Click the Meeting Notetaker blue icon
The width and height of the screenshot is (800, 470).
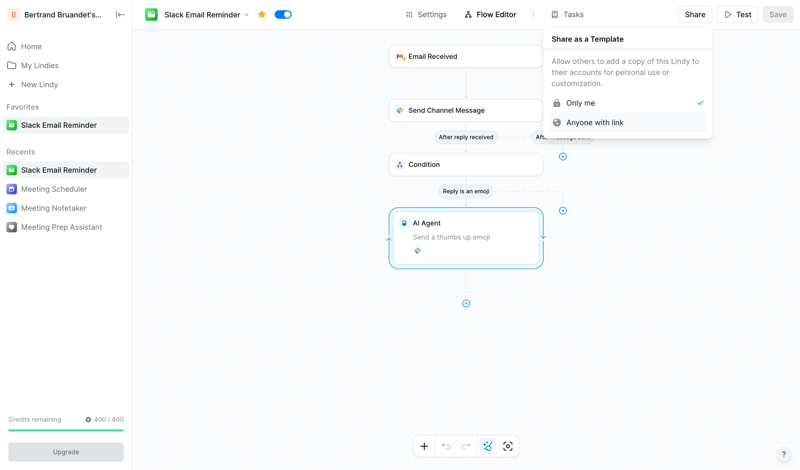tap(12, 208)
